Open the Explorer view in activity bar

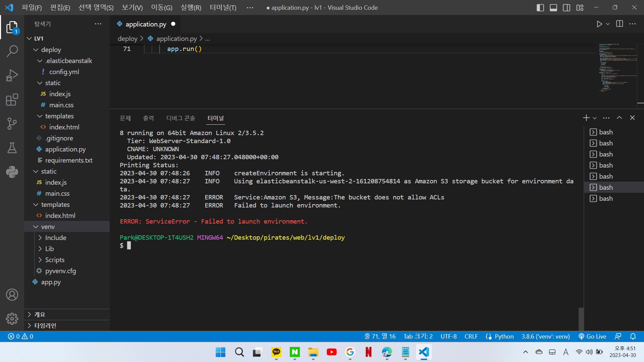click(12, 27)
